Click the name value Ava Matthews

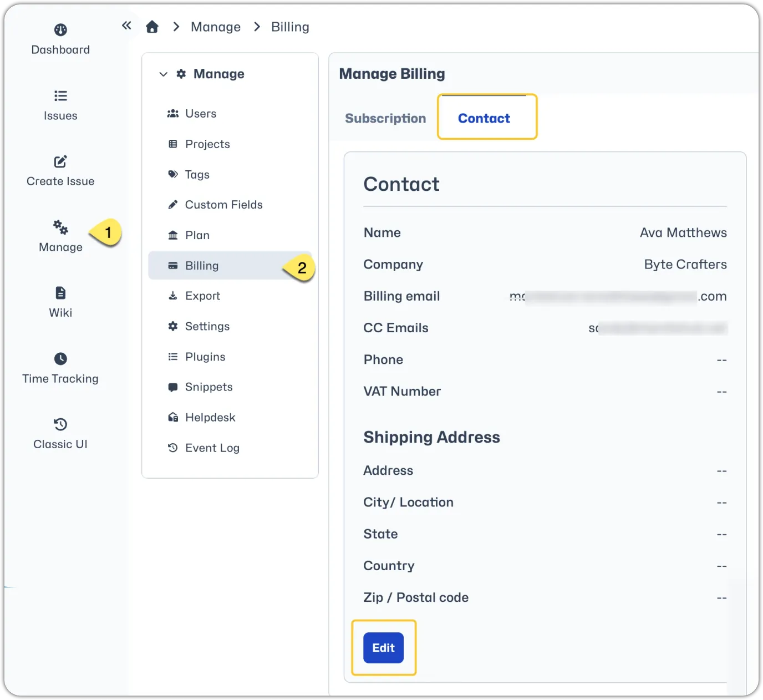click(x=683, y=232)
